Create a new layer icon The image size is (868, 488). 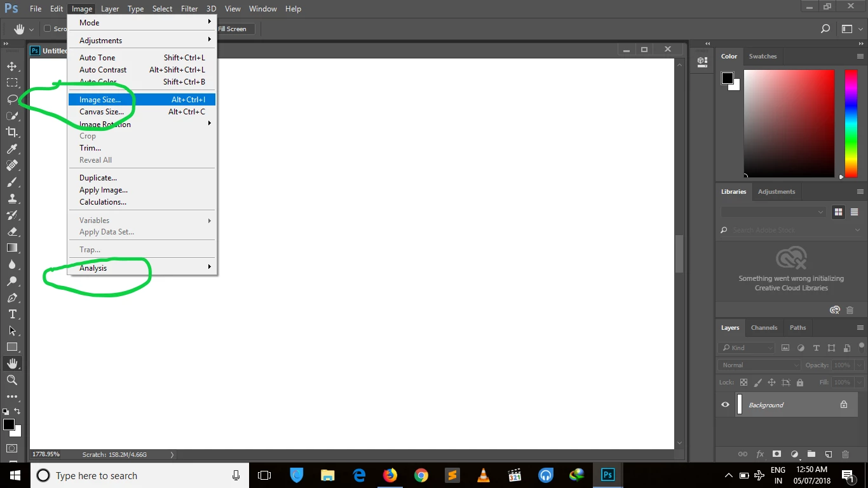coord(829,454)
